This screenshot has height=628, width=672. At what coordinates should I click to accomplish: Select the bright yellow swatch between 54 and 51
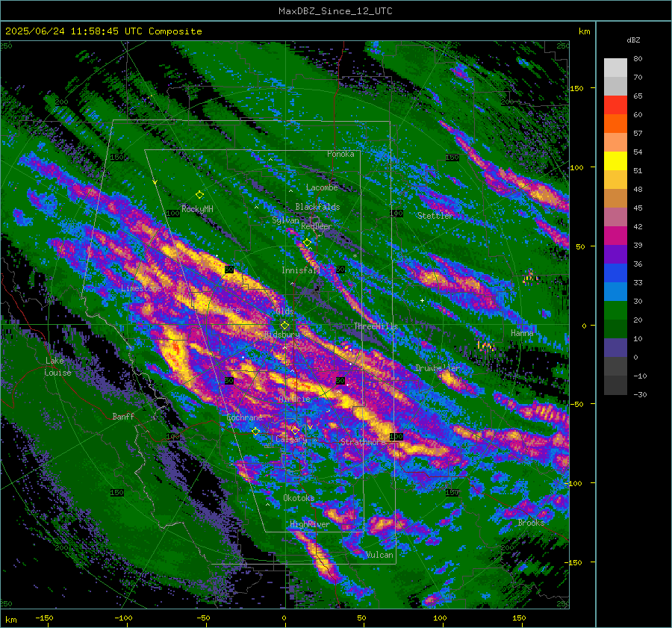click(x=615, y=161)
